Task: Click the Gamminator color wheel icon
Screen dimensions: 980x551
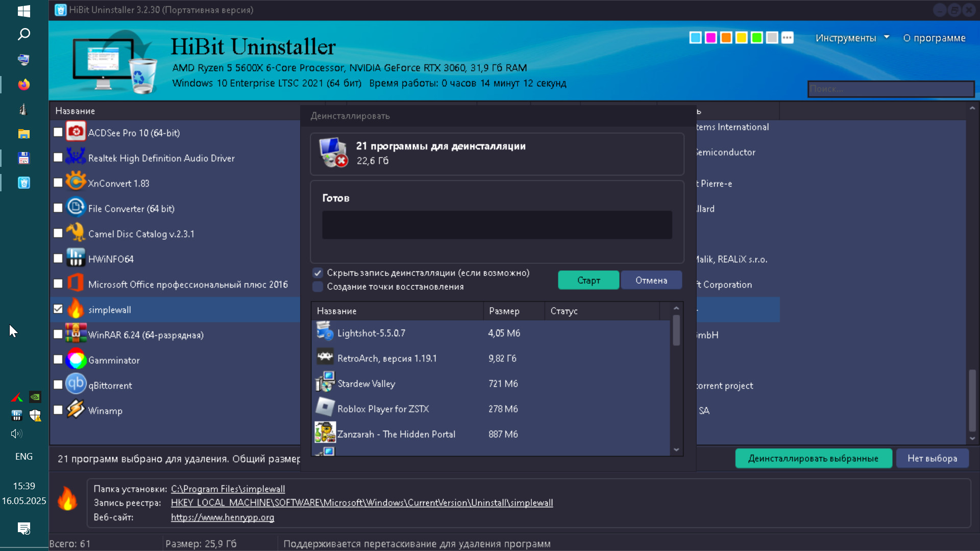Action: [x=76, y=359]
